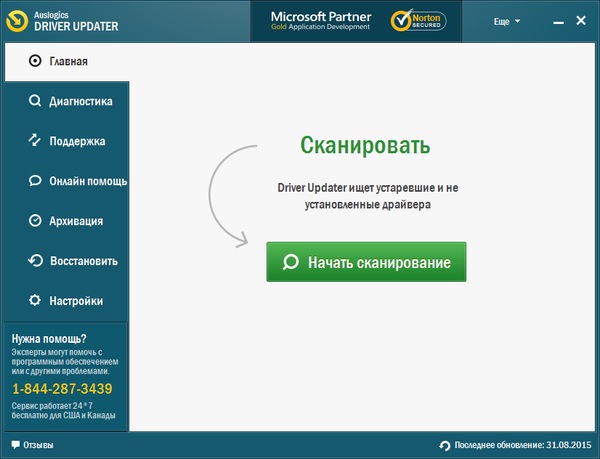Click the Microsoft Partner banner
The height and width of the screenshot is (459, 600).
coord(321,21)
